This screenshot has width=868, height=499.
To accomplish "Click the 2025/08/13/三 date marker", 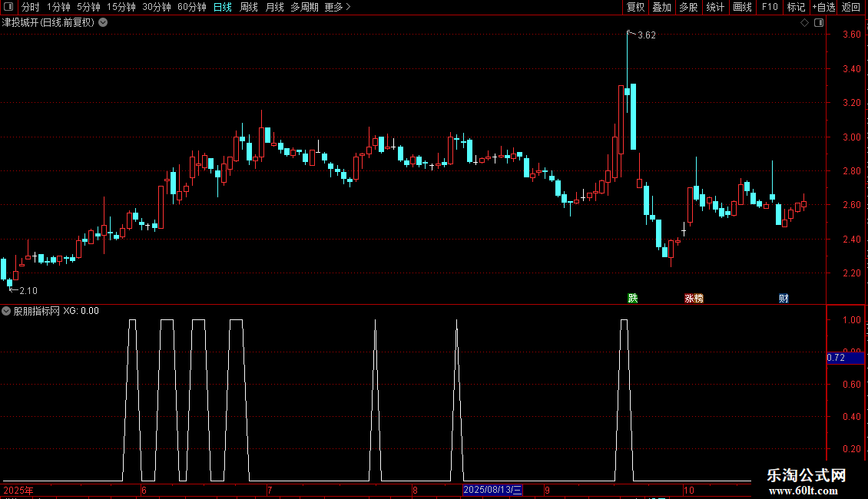I will point(492,490).
